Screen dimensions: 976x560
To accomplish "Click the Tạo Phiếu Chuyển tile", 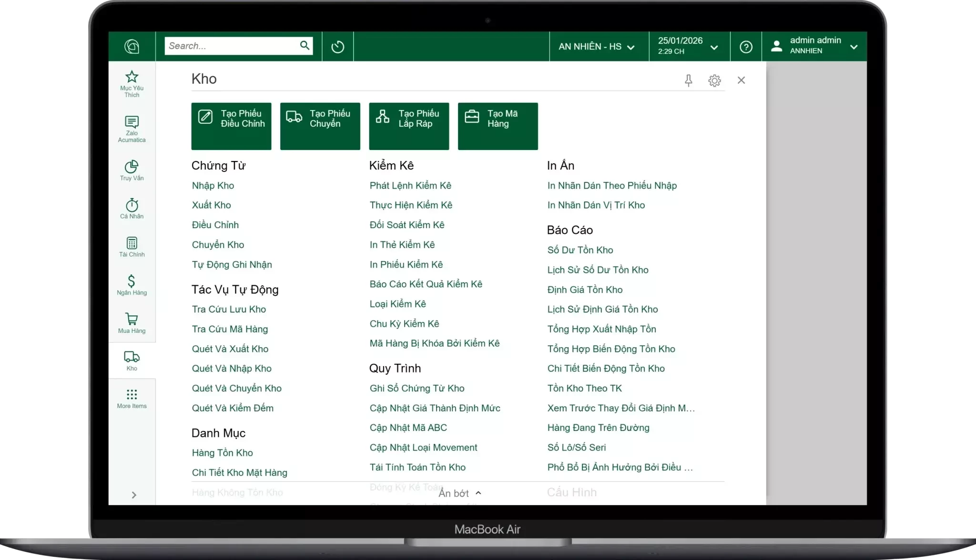I will (x=320, y=126).
